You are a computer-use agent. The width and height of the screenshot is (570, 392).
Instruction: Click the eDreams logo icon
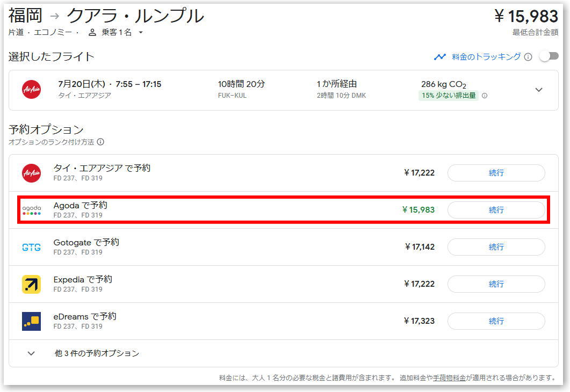coord(32,321)
